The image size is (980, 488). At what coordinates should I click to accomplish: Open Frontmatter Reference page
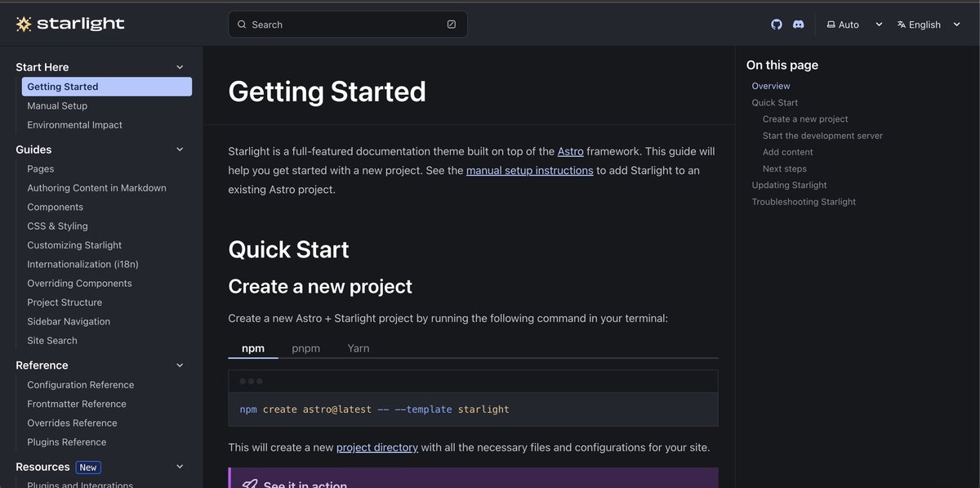[77, 404]
